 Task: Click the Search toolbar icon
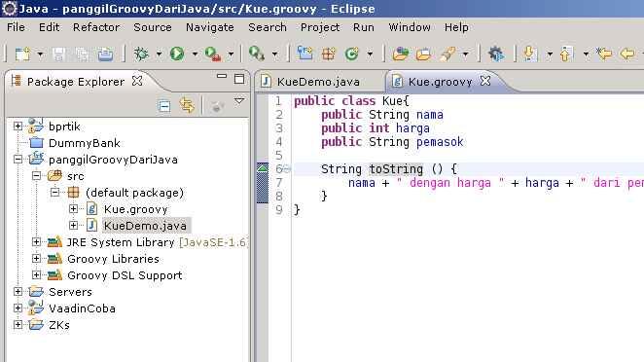[257, 54]
